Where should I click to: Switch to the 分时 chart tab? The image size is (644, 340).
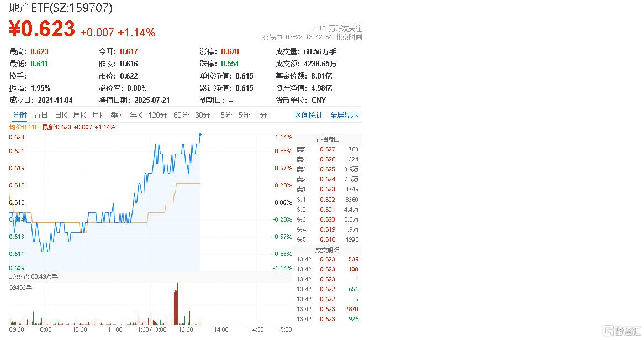click(19, 115)
